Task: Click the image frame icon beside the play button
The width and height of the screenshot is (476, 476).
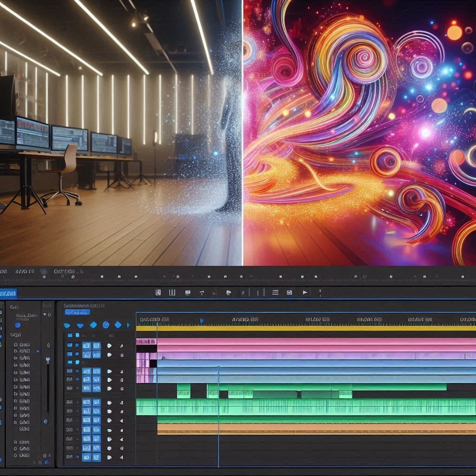Action: (290, 292)
